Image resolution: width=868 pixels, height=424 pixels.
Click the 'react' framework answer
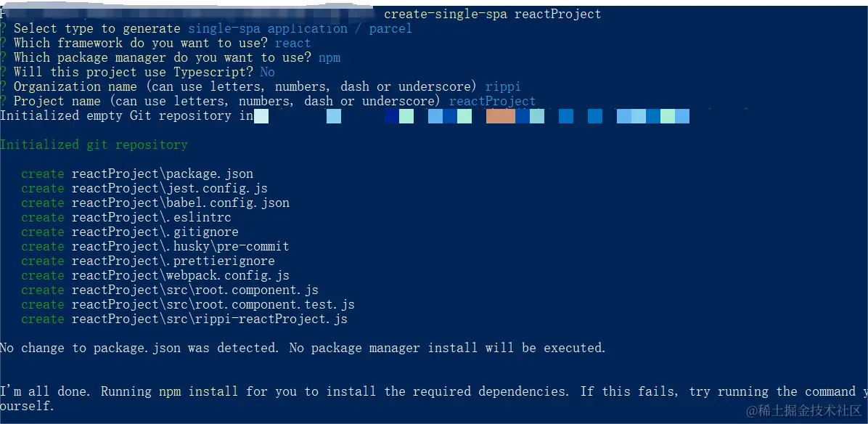(x=292, y=43)
